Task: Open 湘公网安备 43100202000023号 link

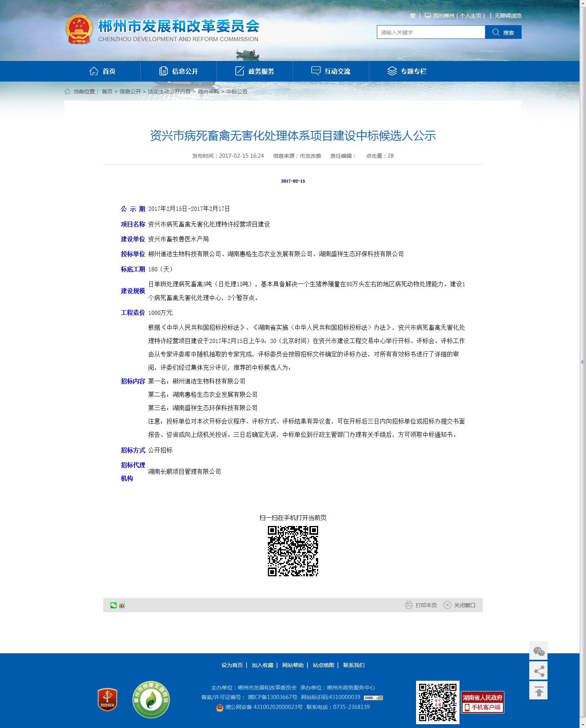Action: tap(264, 707)
